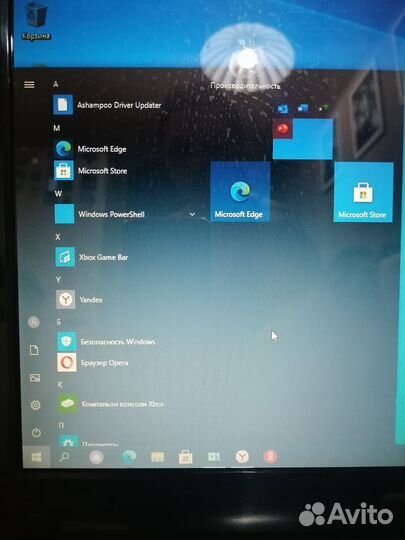Image resolution: width=405 pixels, height=540 pixels.
Task: Open taskbar Search magnifier
Action: pyautogui.click(x=64, y=457)
